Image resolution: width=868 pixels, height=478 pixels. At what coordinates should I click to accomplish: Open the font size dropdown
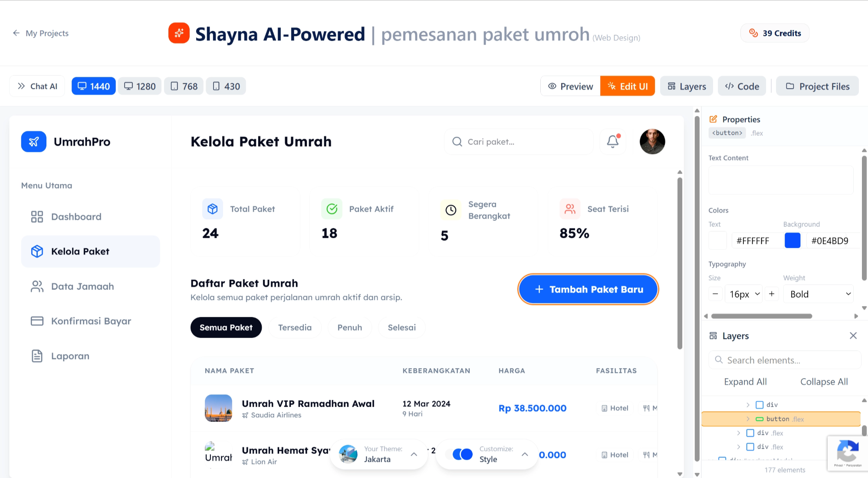[743, 294]
